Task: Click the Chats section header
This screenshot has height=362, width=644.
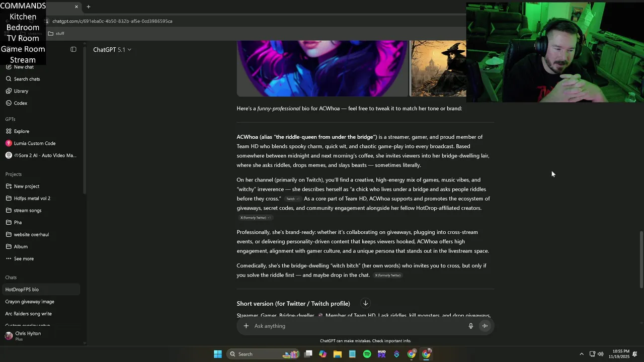Action: click(11, 278)
